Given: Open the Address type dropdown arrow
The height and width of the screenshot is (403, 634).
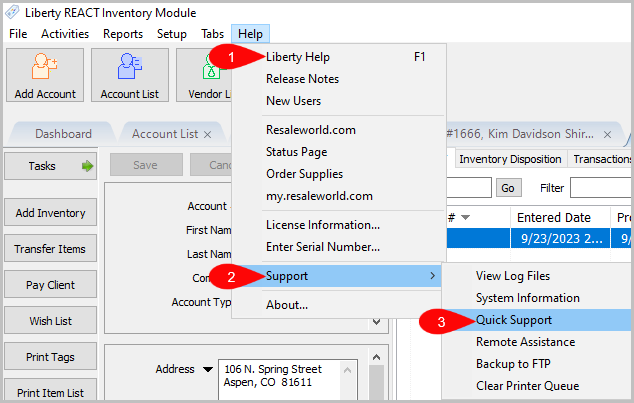Looking at the screenshot, I should 208,369.
